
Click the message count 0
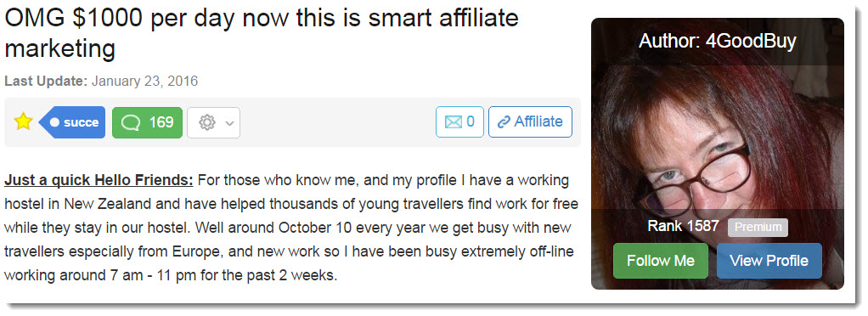[x=471, y=121]
